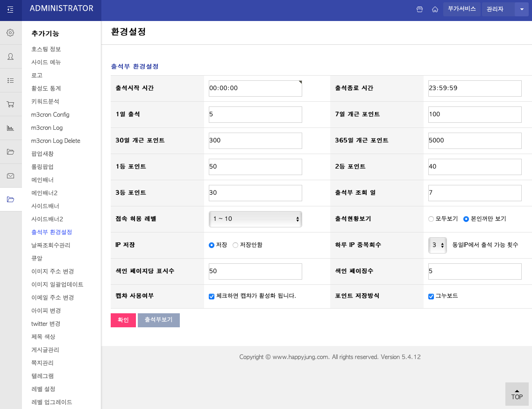Click the blue folder icon in sidebar
Screen dimensions: 532x409
[x=10, y=199]
